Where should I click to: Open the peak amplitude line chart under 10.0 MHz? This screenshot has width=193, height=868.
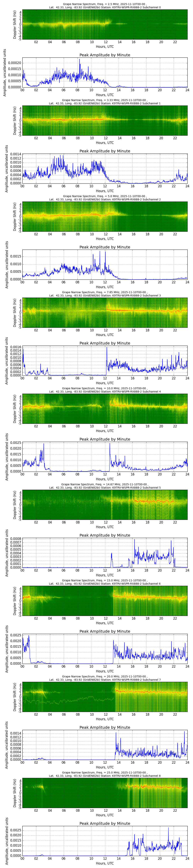pos(105,457)
